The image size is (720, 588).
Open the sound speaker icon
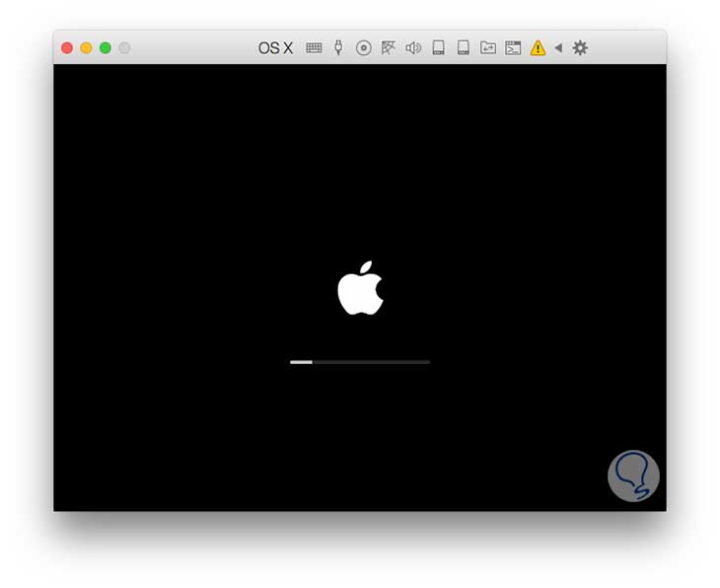pyautogui.click(x=413, y=47)
